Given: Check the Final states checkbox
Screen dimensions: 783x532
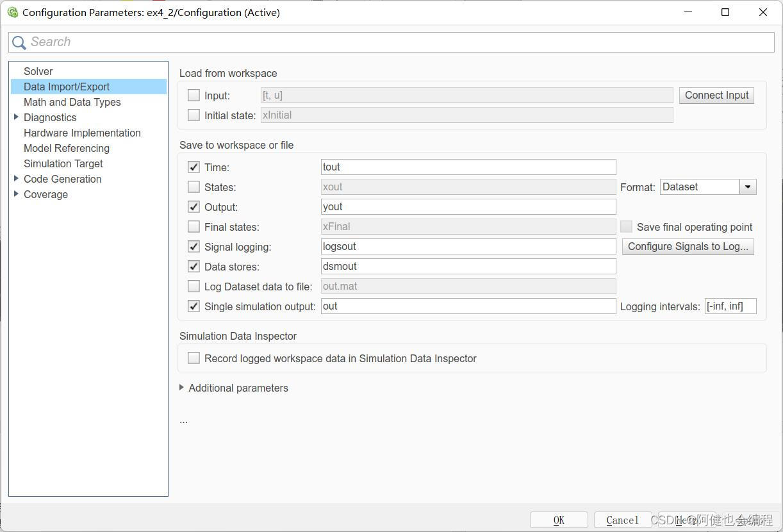Looking at the screenshot, I should click(x=194, y=227).
